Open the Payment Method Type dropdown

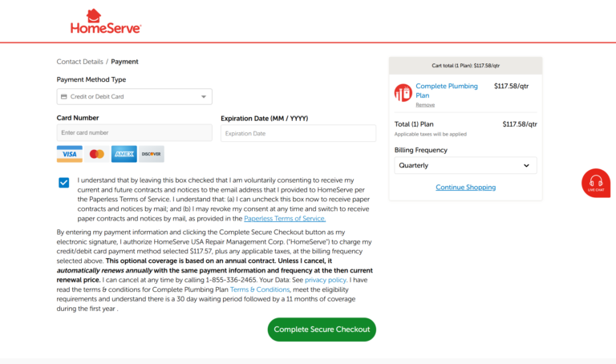click(x=134, y=97)
